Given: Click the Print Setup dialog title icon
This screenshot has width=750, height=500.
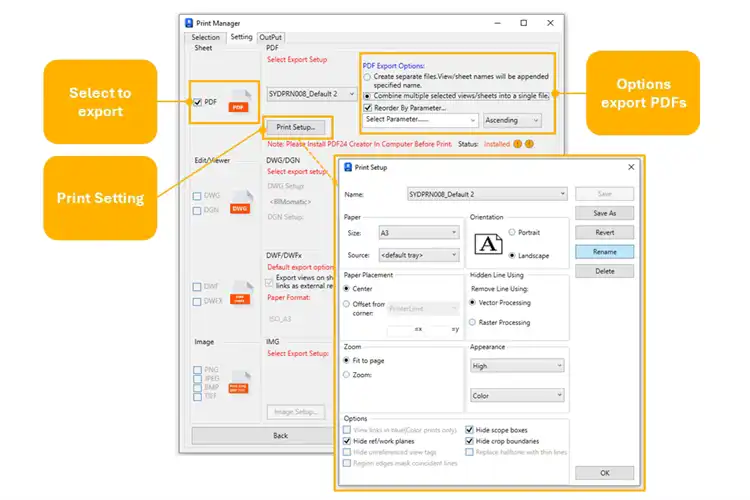Looking at the screenshot, I should [x=347, y=167].
